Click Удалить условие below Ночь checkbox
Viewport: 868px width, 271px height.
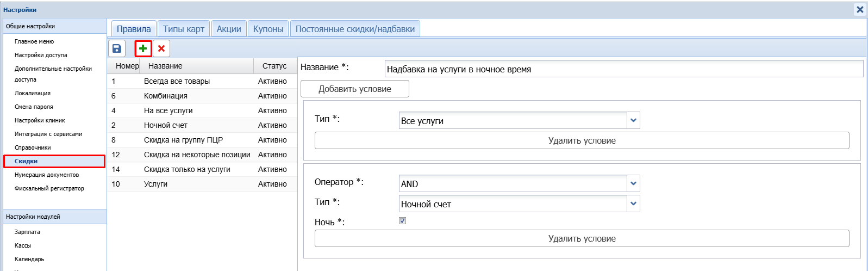[x=582, y=238]
